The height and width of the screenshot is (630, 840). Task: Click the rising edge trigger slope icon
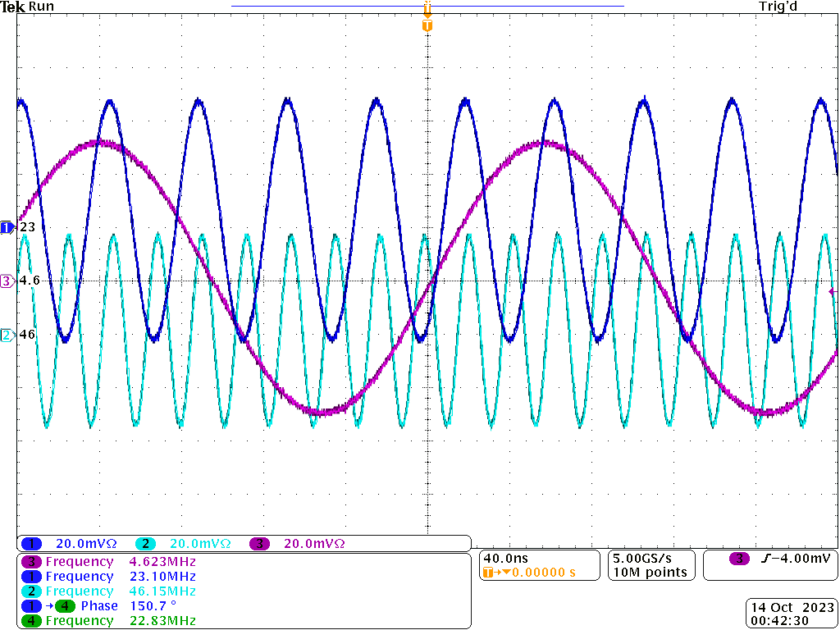click(x=765, y=559)
